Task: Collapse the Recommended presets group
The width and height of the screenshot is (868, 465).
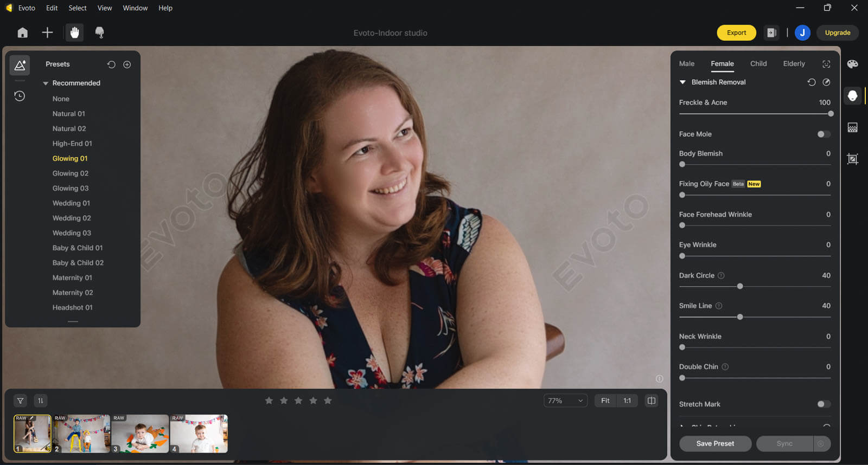Action: tap(46, 83)
